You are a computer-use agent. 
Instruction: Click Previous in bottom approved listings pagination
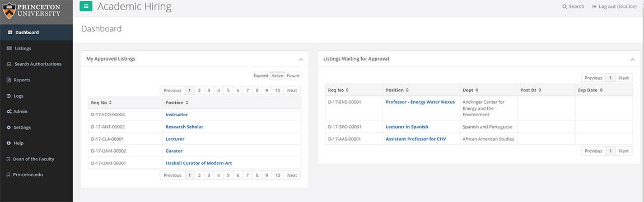point(172,175)
